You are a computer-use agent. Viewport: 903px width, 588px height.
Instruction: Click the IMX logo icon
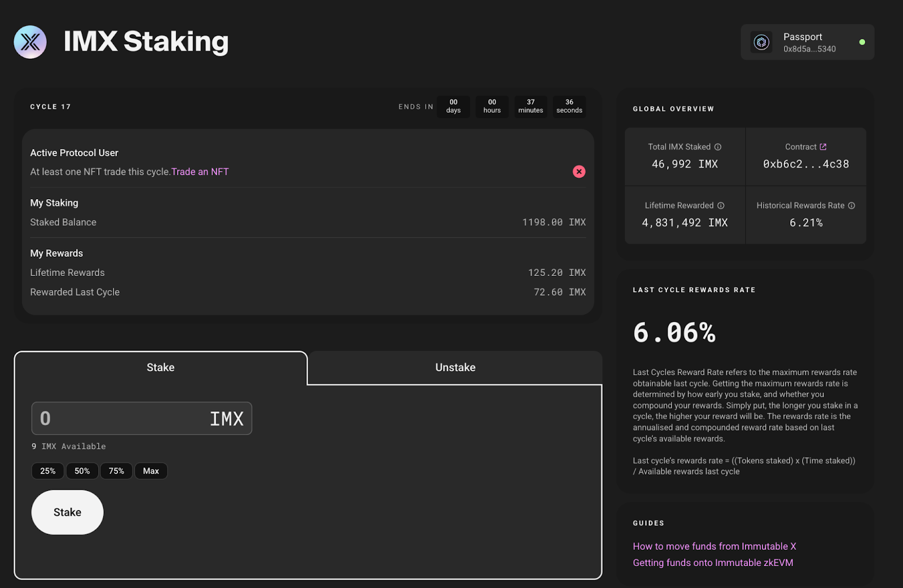click(30, 42)
